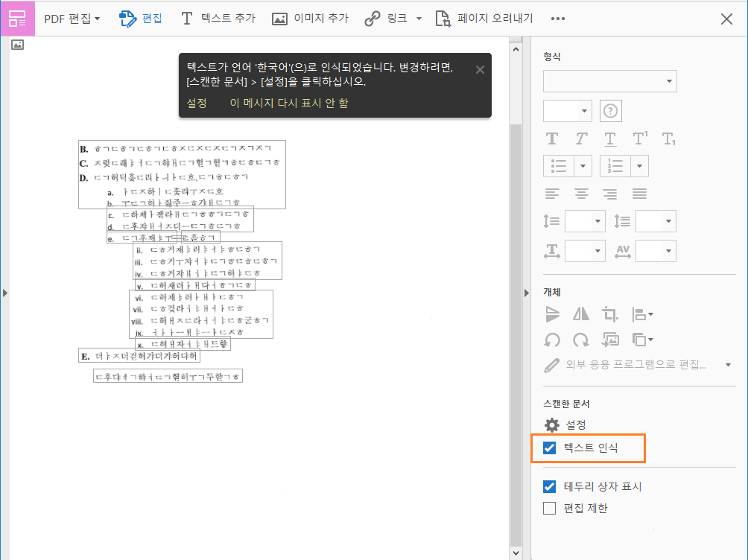Screen dimensions: 748x560
Task: Flip the selected object horizontally
Action: pos(580,314)
